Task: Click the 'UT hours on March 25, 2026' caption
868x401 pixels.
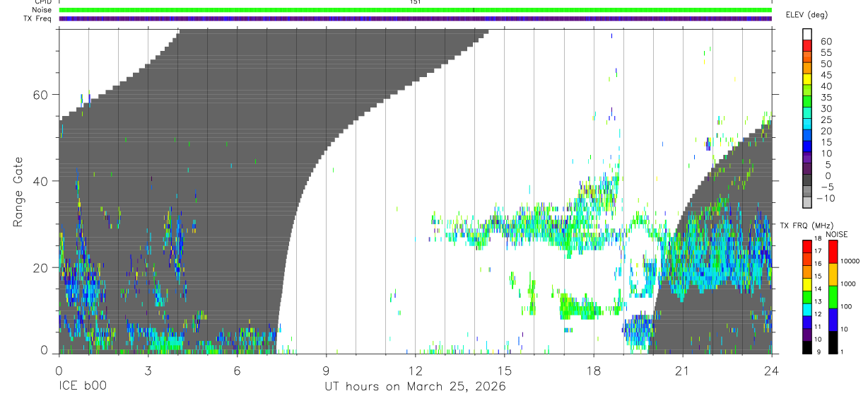Action: (x=415, y=387)
